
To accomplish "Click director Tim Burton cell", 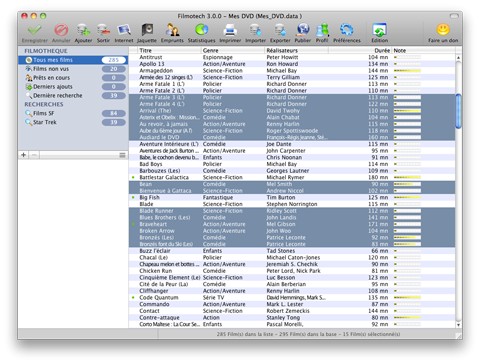I will point(281,197).
